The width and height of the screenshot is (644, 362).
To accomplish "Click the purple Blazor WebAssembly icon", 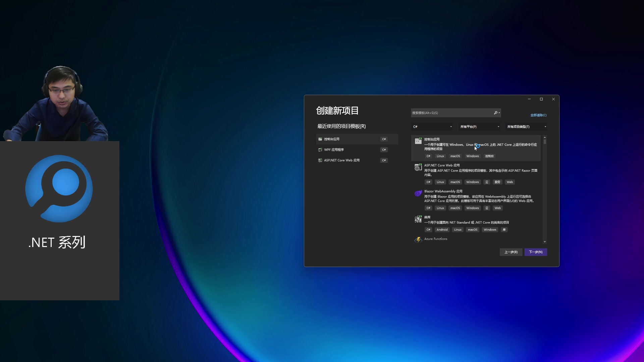I will 418,193.
